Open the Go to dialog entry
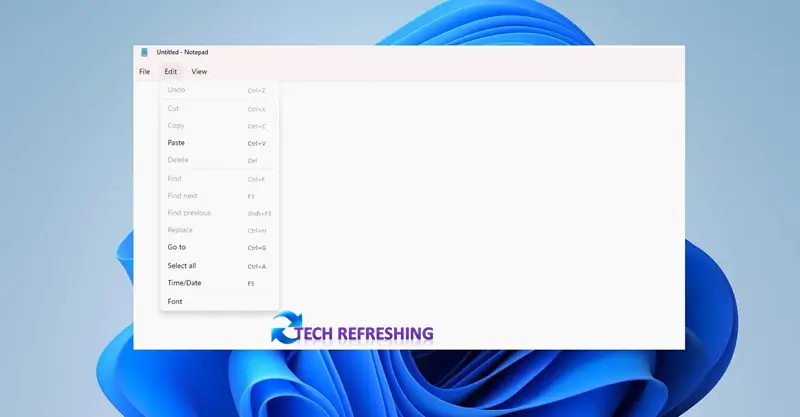Viewport: 800px width, 417px height. click(219, 247)
